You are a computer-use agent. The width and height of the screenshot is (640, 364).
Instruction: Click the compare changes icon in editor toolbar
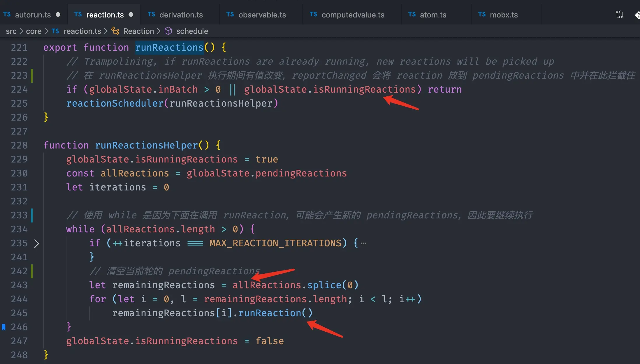click(619, 15)
